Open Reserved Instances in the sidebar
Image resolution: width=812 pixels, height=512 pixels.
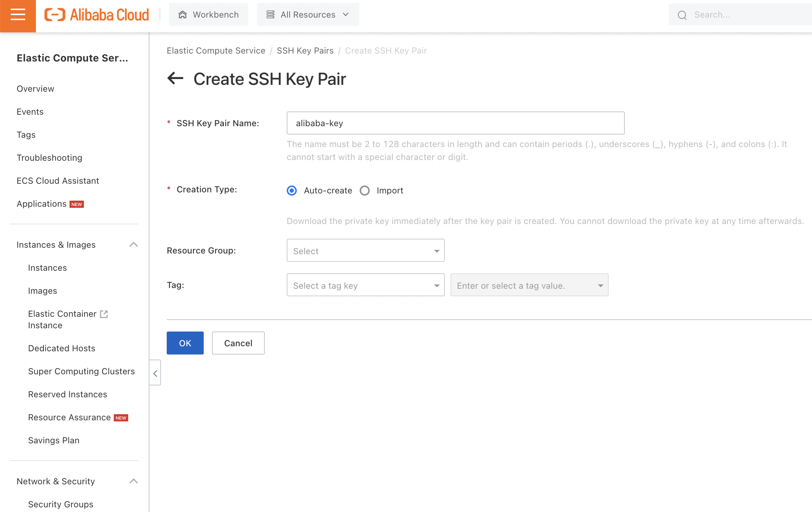(68, 394)
